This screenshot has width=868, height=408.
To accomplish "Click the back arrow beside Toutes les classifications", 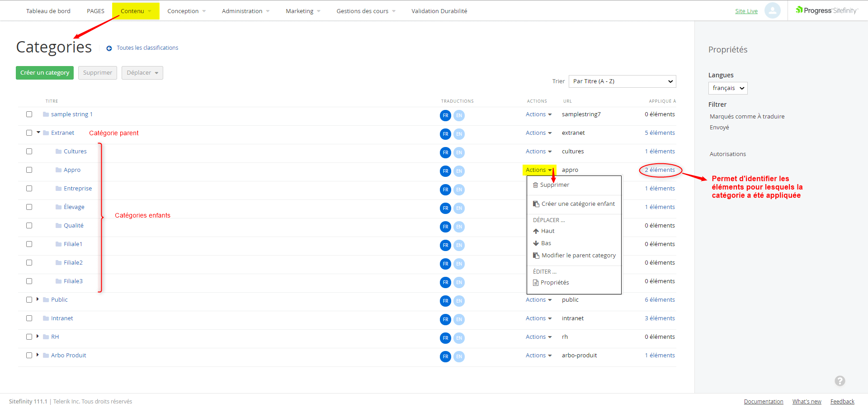I will point(109,48).
